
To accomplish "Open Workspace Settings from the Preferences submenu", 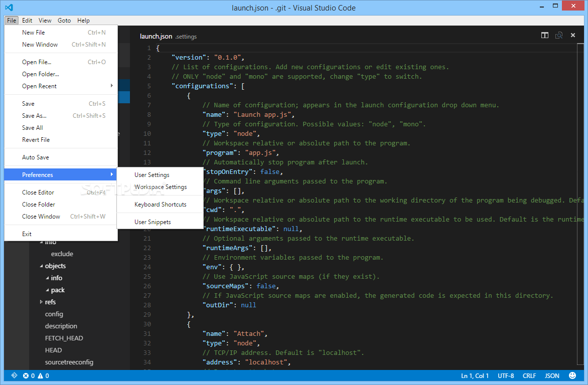I will point(160,187).
